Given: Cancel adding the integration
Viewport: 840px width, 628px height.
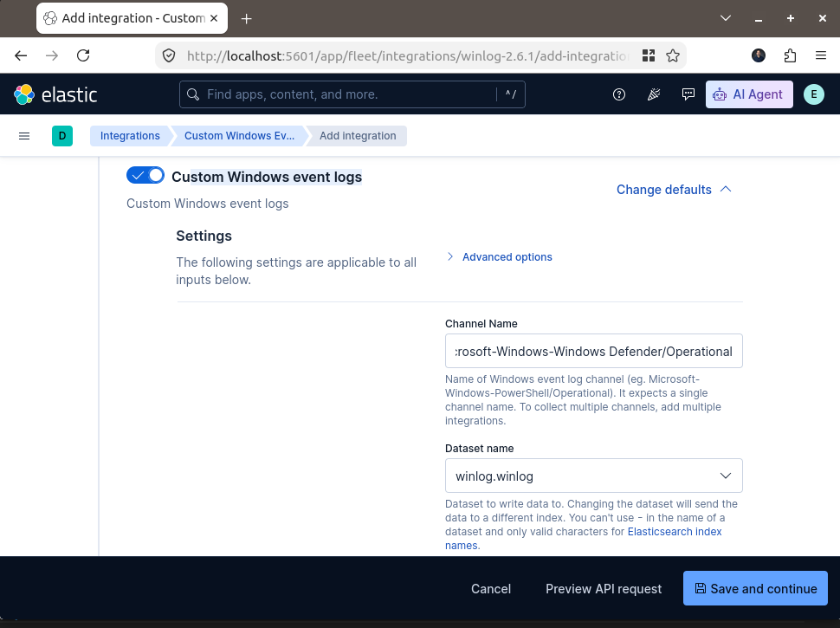Looking at the screenshot, I should point(491,589).
